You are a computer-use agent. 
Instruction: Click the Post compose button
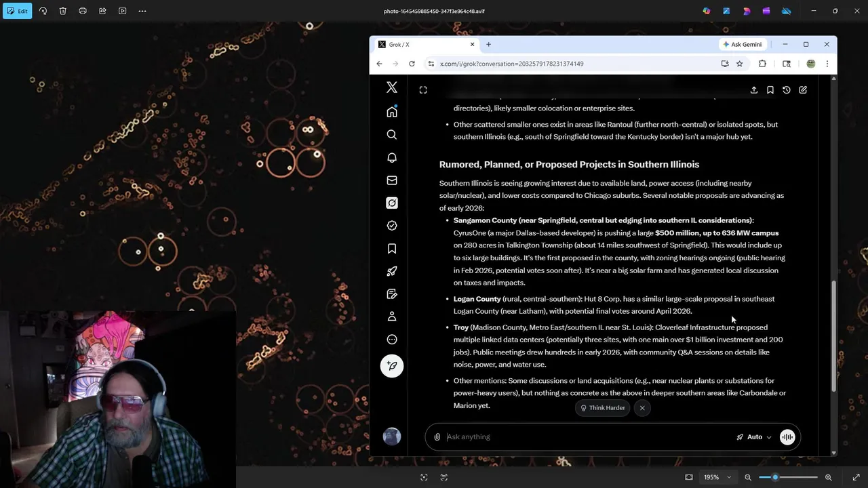pos(392,366)
